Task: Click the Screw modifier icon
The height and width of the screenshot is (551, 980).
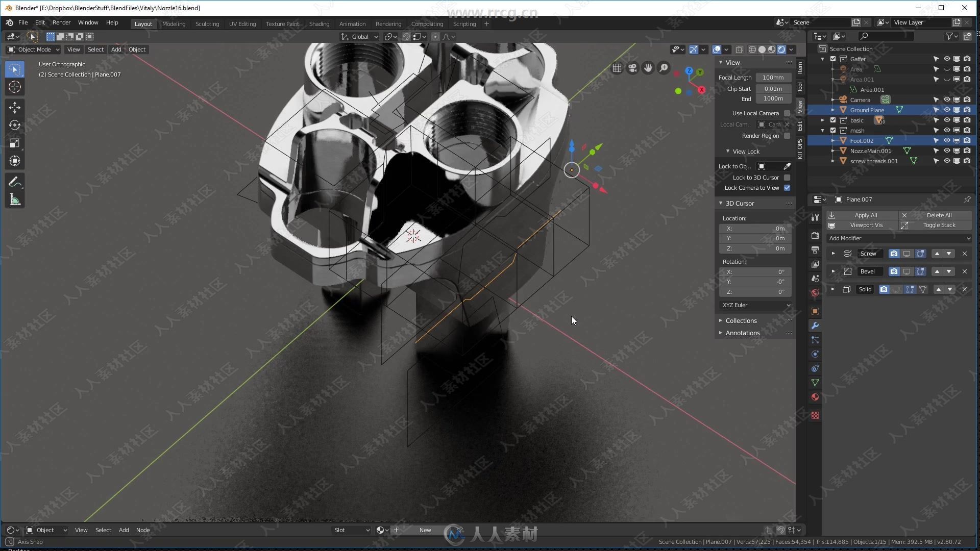Action: point(847,253)
